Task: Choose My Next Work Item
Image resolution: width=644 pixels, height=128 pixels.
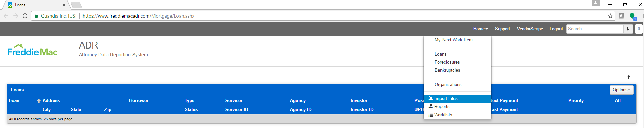Action: [x=453, y=40]
